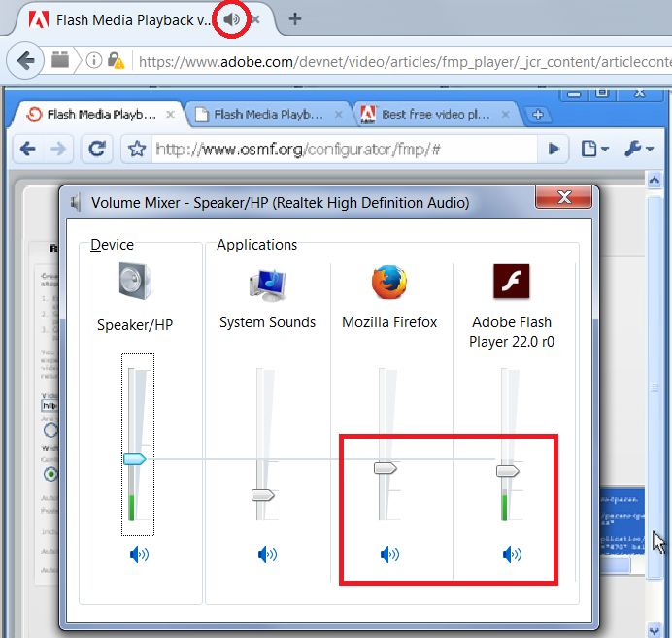Click the Speaker/HP device icon
Viewport: 672px width, 638px height.
click(135, 283)
